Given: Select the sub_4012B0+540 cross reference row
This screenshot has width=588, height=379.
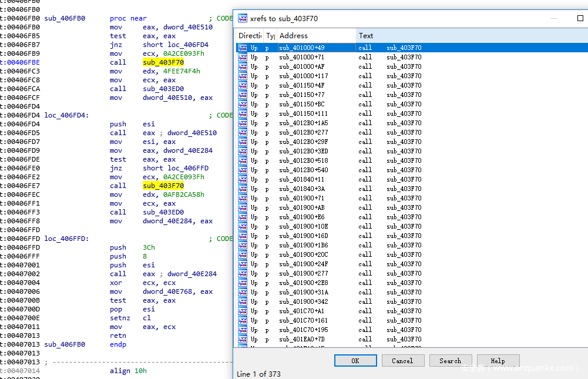Looking at the screenshot, I should click(x=303, y=170).
